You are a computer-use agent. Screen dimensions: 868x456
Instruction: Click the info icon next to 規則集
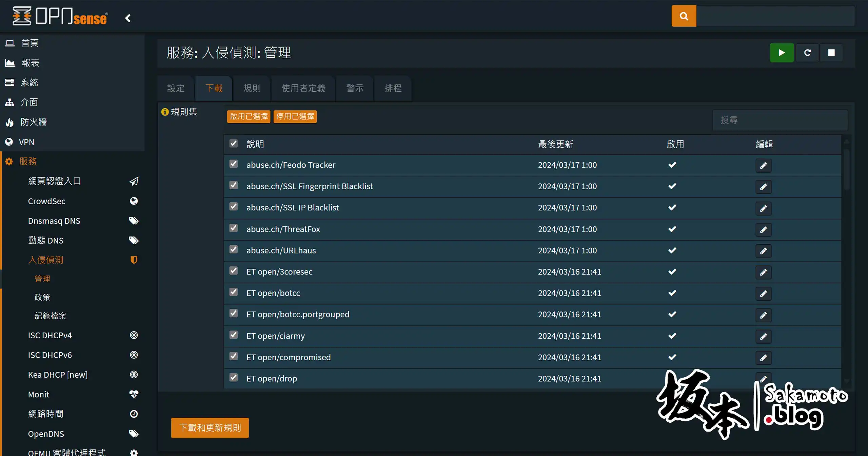point(165,112)
